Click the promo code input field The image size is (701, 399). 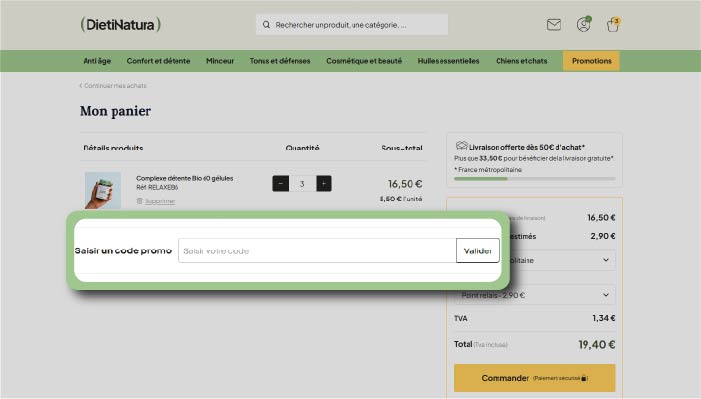317,250
